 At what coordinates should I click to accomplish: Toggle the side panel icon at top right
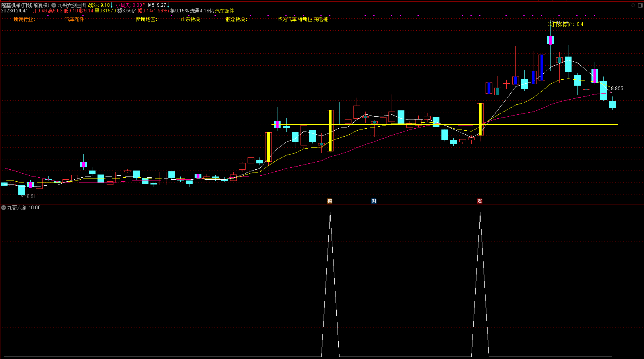(640, 5)
